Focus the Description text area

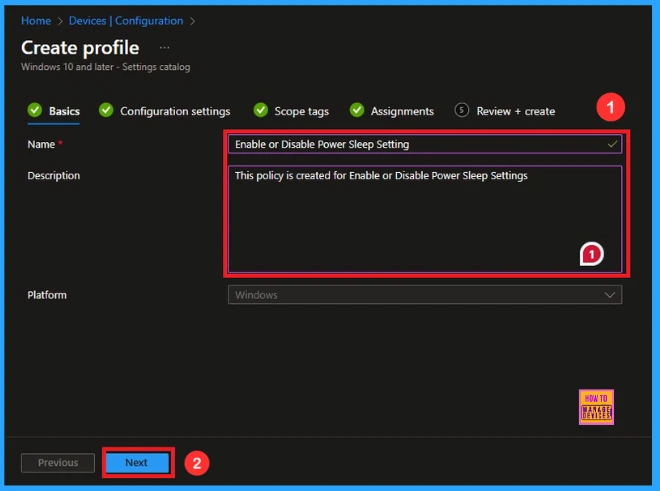(x=425, y=219)
